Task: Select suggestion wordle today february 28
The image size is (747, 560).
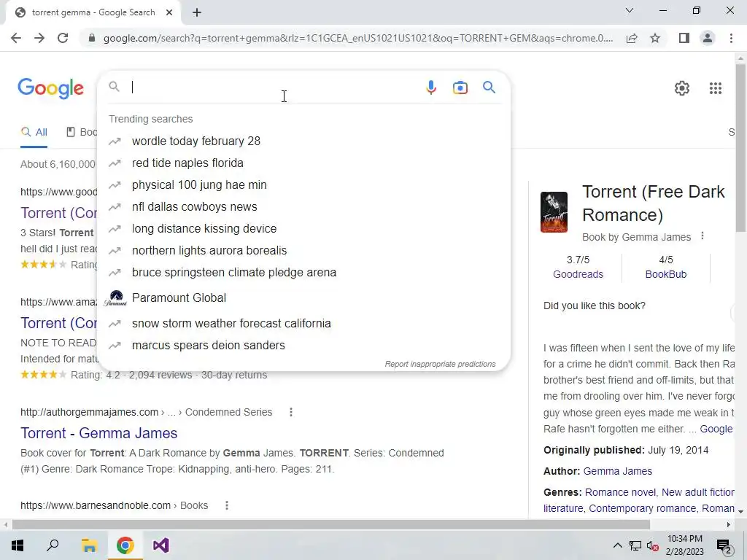Action: point(303,141)
